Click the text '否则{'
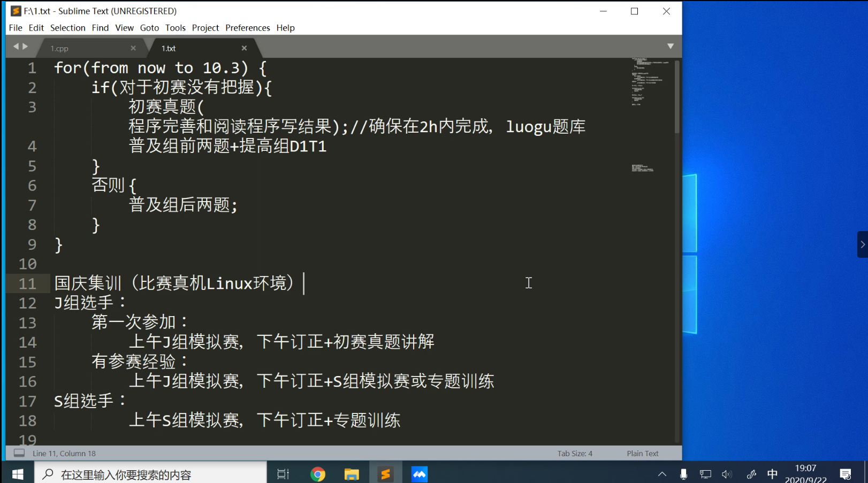Screen dimensions: 868x483 [114, 185]
